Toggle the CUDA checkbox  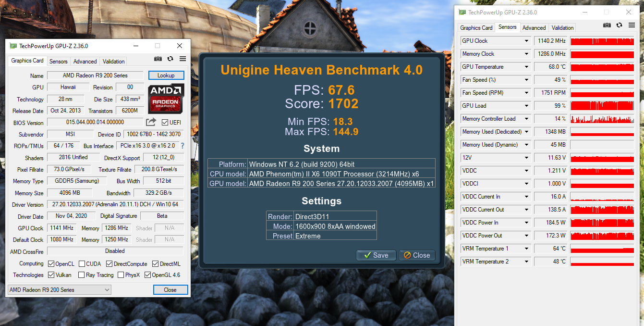(x=82, y=263)
